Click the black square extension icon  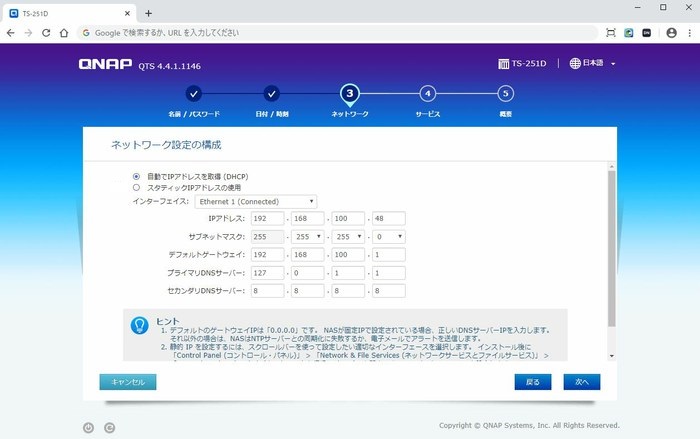click(646, 33)
